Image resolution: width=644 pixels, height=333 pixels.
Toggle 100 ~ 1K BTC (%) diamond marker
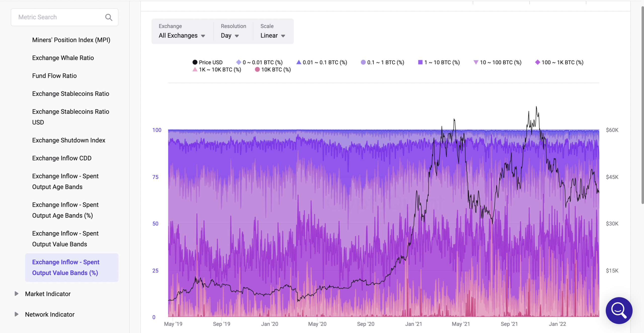pyautogui.click(x=538, y=62)
